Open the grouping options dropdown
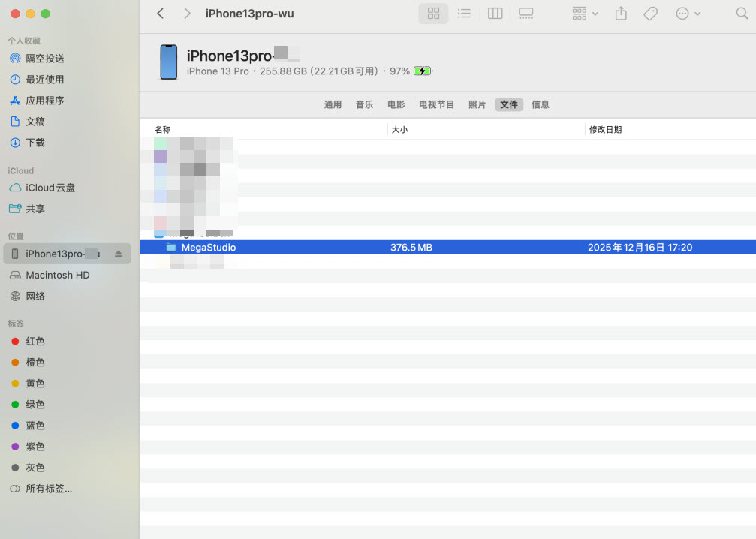Screen dimensions: 756x539 pyautogui.click(x=584, y=13)
